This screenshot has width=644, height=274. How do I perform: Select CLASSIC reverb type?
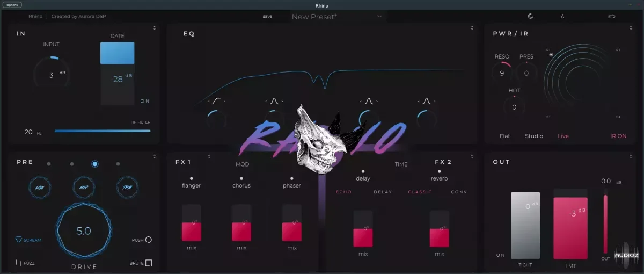click(x=420, y=192)
